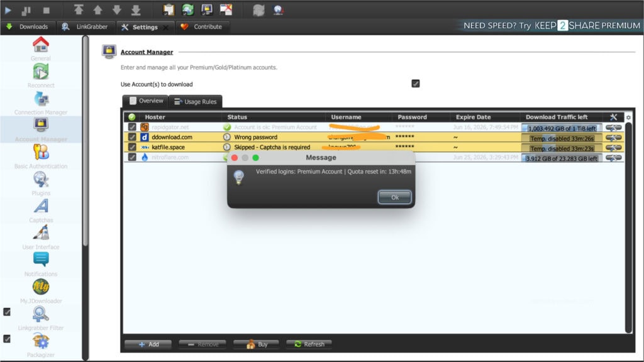The height and width of the screenshot is (362, 644).
Task: Add a new account
Action: pyautogui.click(x=148, y=344)
